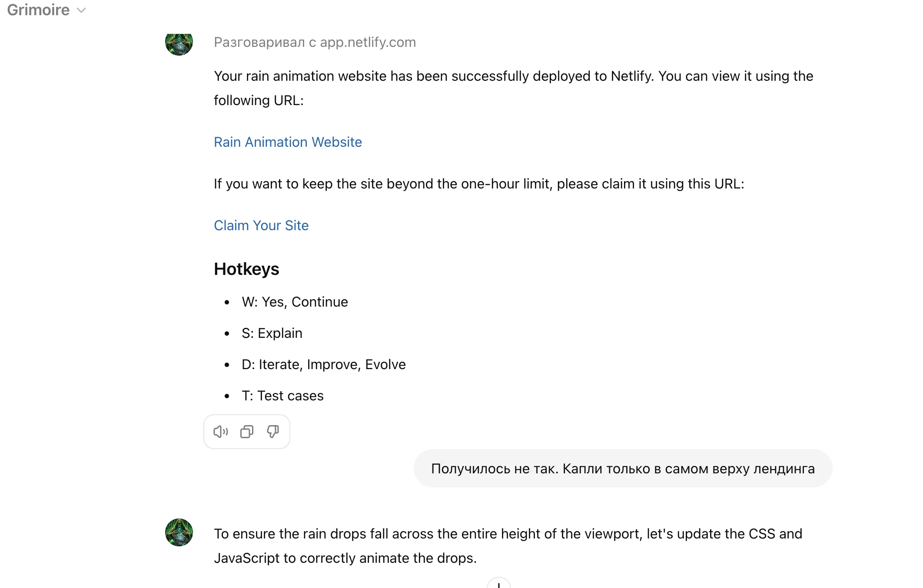Viewport: 923px width, 588px height.
Task: Click the user message about капли
Action: click(623, 469)
